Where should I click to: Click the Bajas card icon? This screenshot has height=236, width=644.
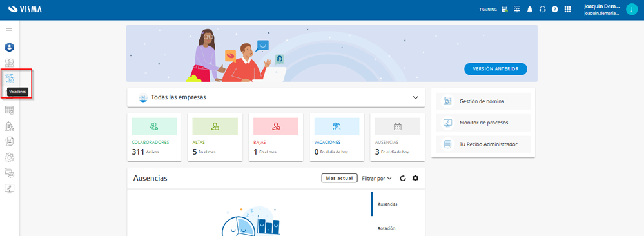coord(276,126)
